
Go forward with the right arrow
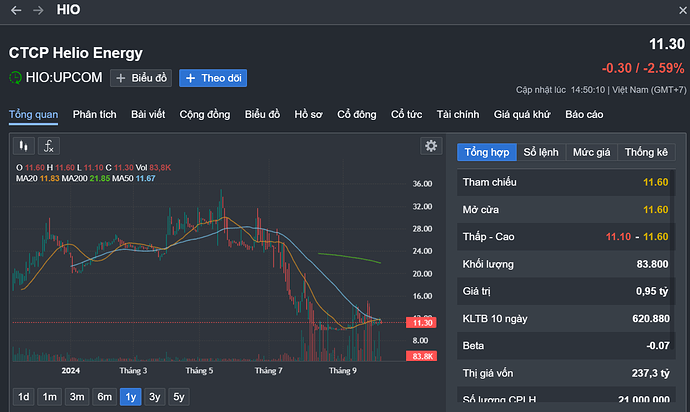(38, 10)
